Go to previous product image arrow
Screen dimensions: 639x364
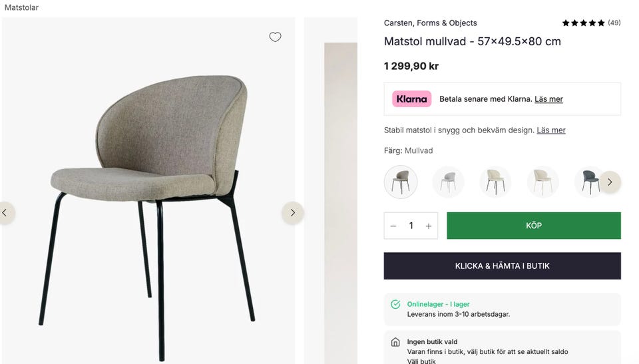(5, 213)
